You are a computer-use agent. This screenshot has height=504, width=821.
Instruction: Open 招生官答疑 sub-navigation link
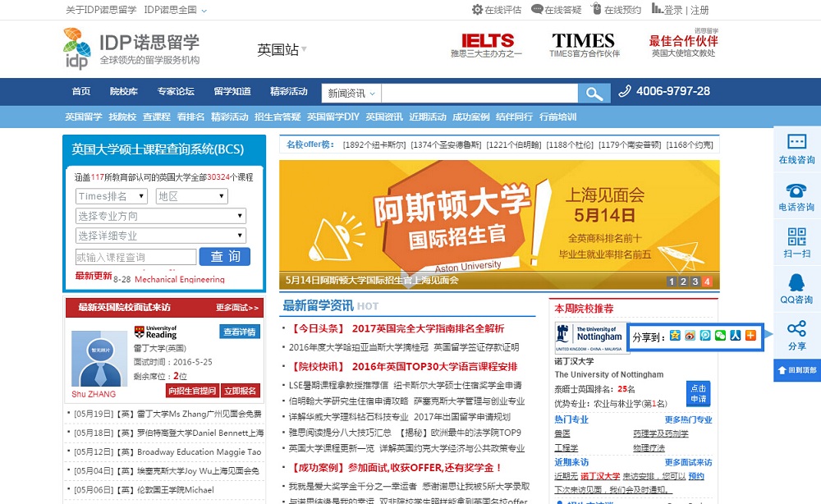[x=277, y=117]
